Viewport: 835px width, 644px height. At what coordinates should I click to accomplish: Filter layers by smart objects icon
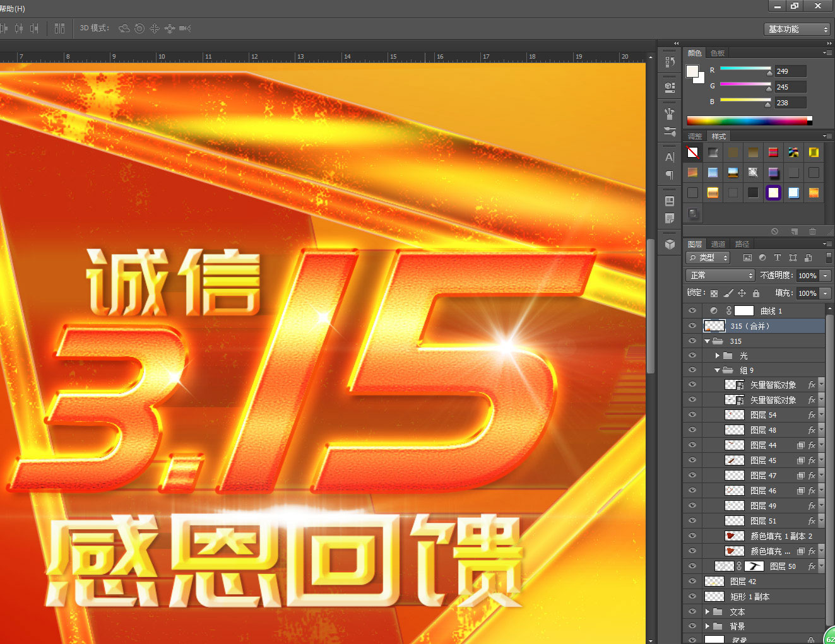point(808,257)
